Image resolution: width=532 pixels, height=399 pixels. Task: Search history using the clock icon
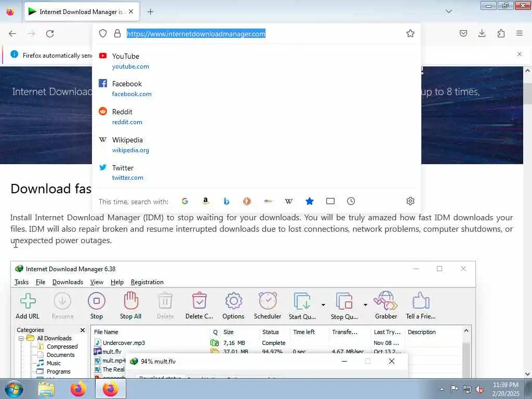click(x=351, y=201)
